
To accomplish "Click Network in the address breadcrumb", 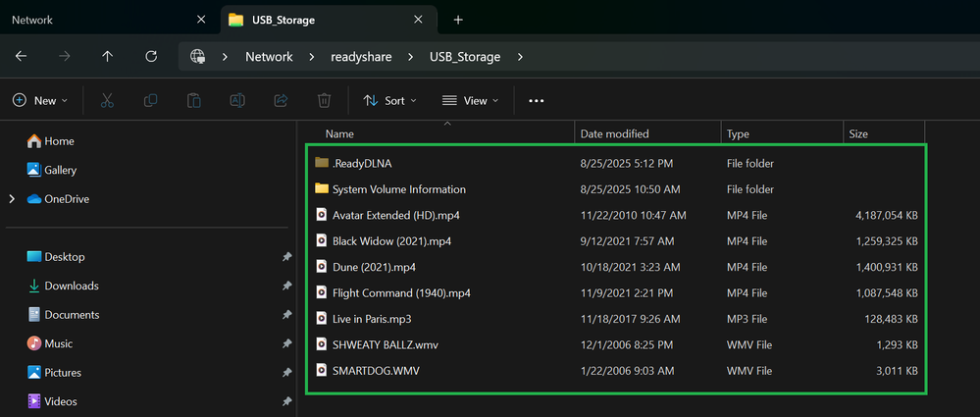I will pos(269,57).
